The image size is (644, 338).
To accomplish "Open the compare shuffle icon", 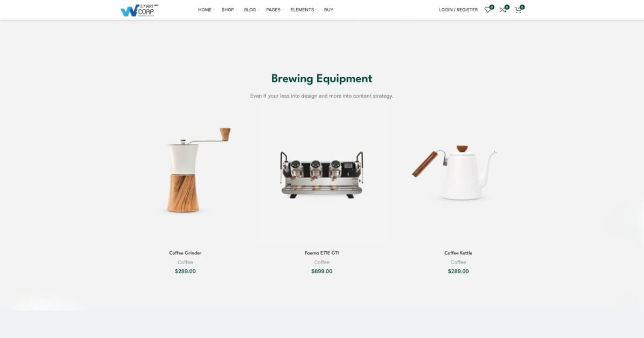I will [x=503, y=10].
